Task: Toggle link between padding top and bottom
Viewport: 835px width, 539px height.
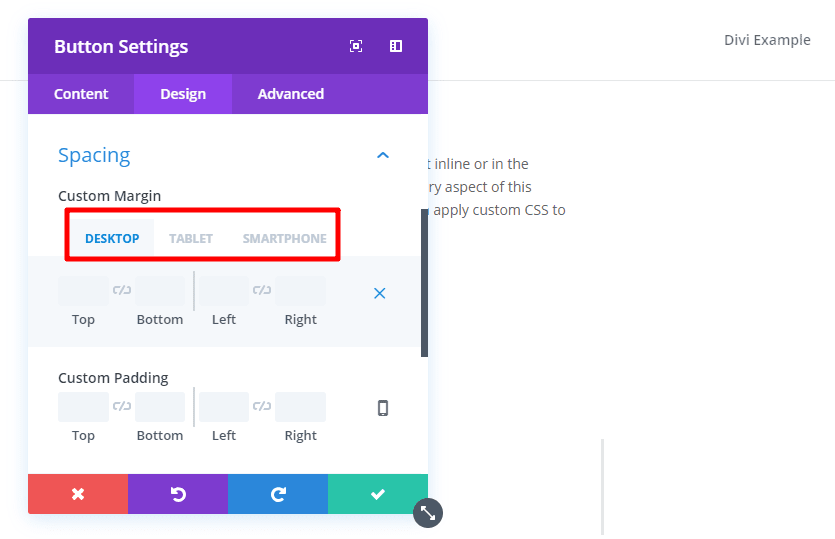Action: [122, 406]
